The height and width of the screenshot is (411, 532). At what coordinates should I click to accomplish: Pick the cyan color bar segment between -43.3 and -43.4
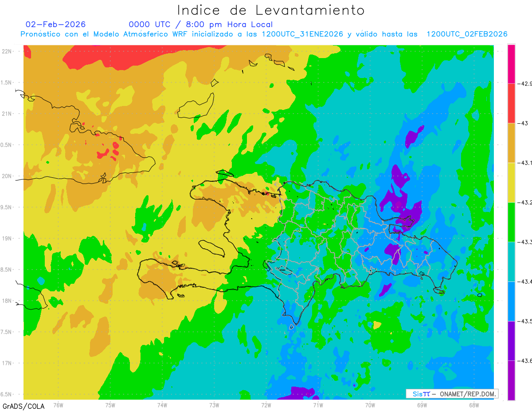point(511,262)
